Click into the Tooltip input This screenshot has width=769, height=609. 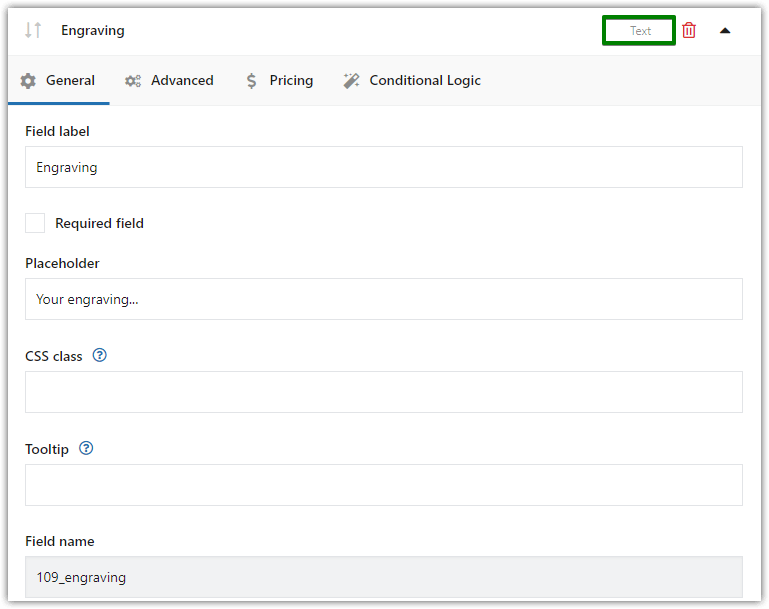(x=384, y=485)
